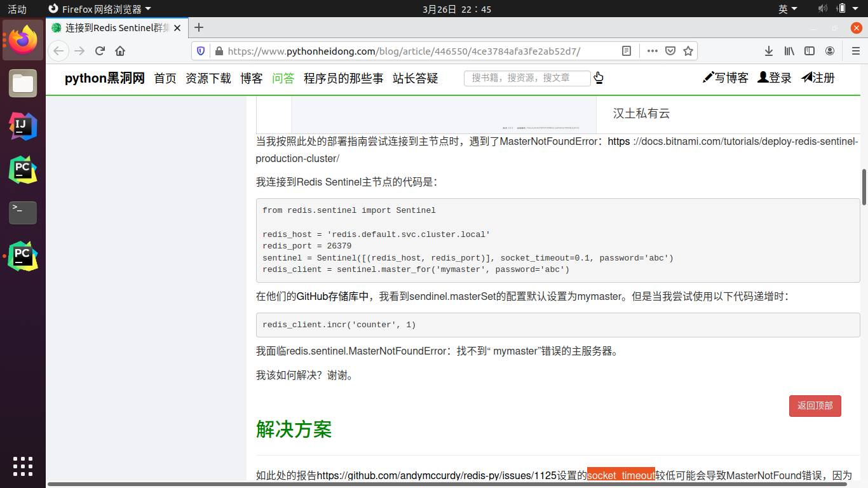This screenshot has height=488, width=868.
Task: Click the 返回顶部 button
Action: point(815,405)
